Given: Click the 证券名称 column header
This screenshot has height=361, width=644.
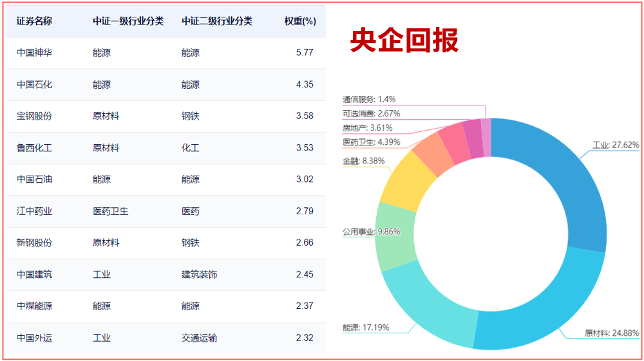Looking at the screenshot, I should [x=34, y=21].
